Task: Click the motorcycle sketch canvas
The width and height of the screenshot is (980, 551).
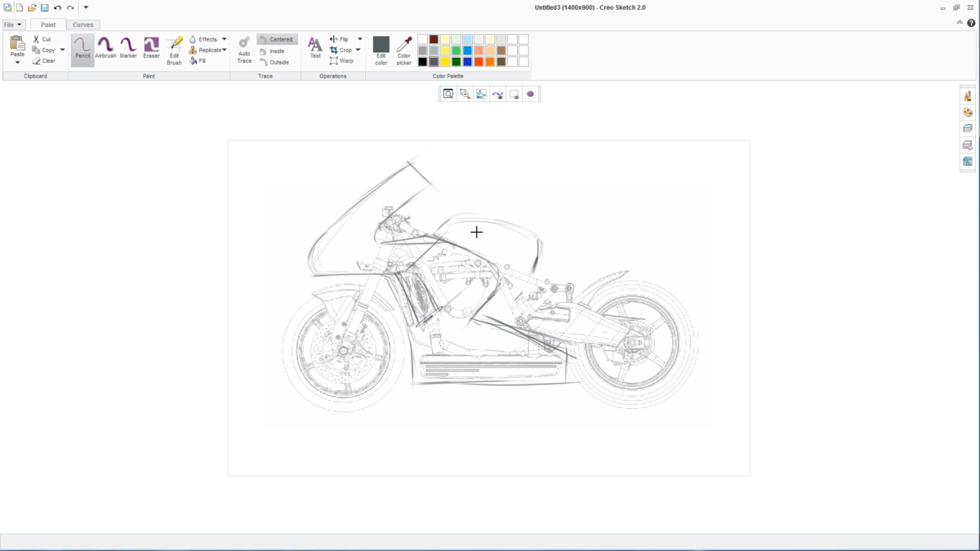Action: [x=488, y=307]
